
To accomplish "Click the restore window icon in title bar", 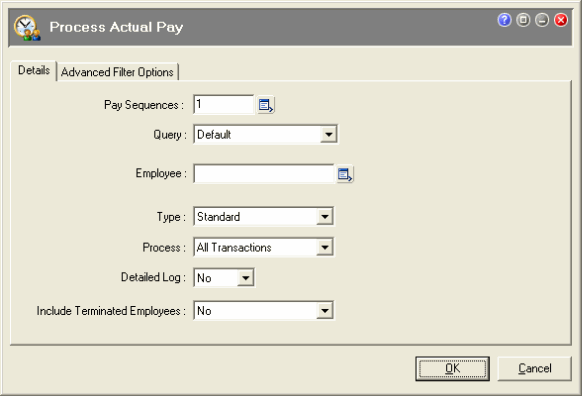I will tap(523, 20).
